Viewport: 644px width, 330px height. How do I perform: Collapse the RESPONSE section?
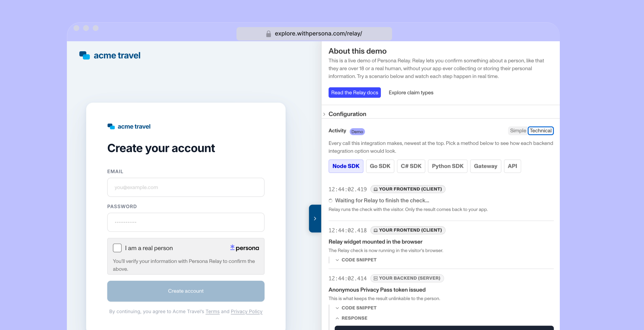tap(351, 318)
